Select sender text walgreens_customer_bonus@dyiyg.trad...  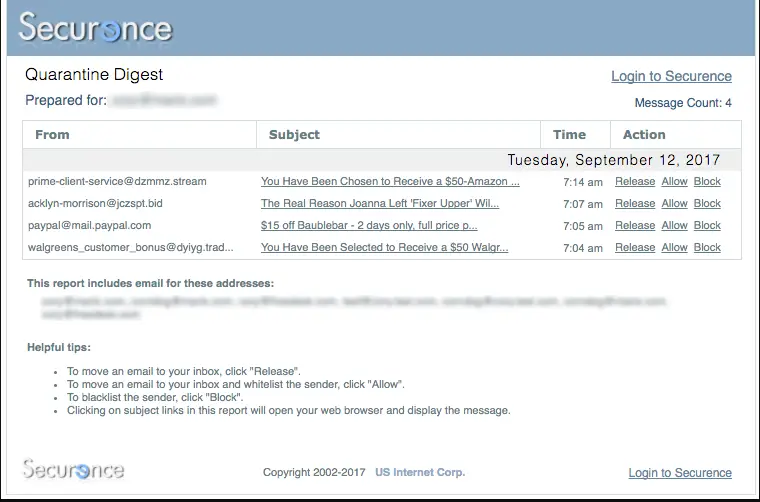(130, 247)
